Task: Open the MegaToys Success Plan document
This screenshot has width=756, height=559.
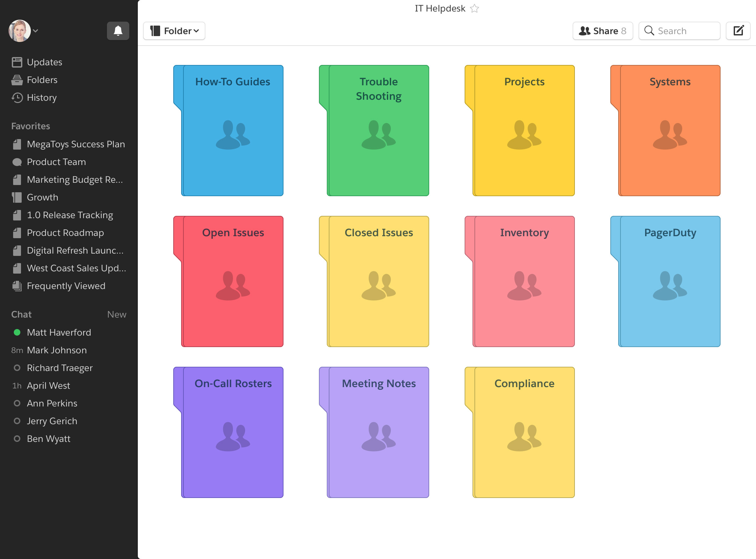Action: [x=76, y=144]
